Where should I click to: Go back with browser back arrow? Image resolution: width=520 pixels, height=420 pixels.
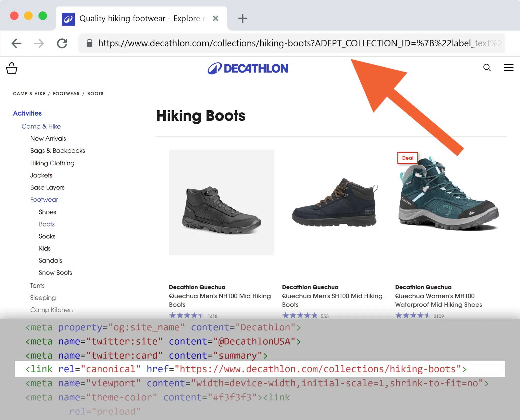point(17,43)
